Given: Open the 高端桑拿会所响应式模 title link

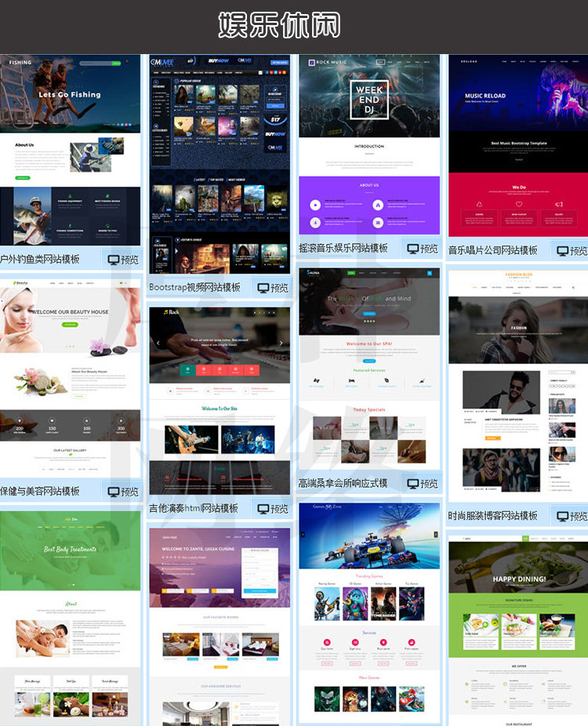Looking at the screenshot, I should click(x=343, y=484).
